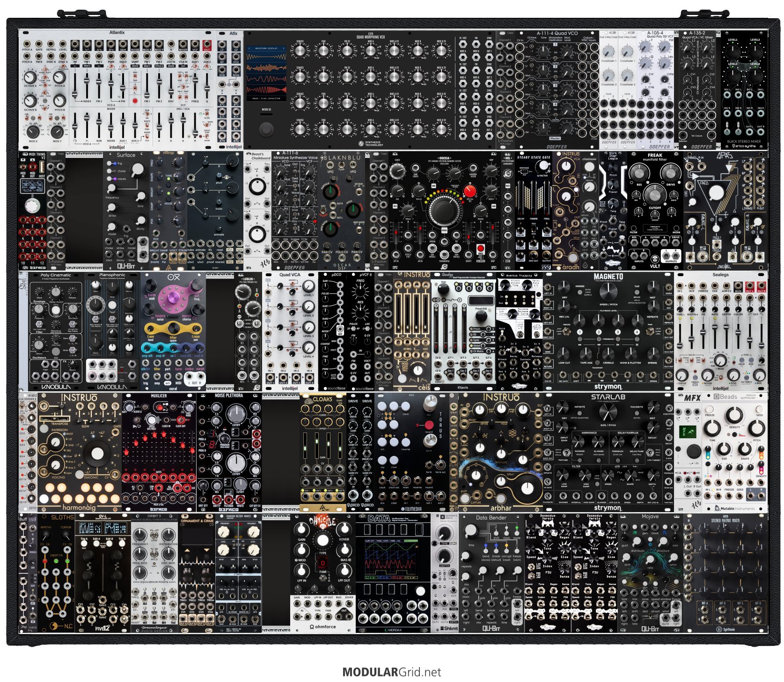Select the Virt Iter Legio module
This screenshot has width=784, height=682.
[613, 210]
